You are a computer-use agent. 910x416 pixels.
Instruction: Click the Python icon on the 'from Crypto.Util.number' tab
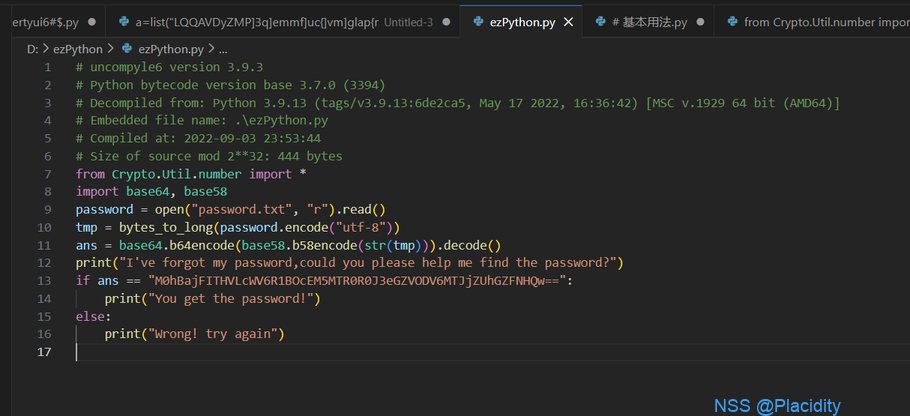coord(733,22)
